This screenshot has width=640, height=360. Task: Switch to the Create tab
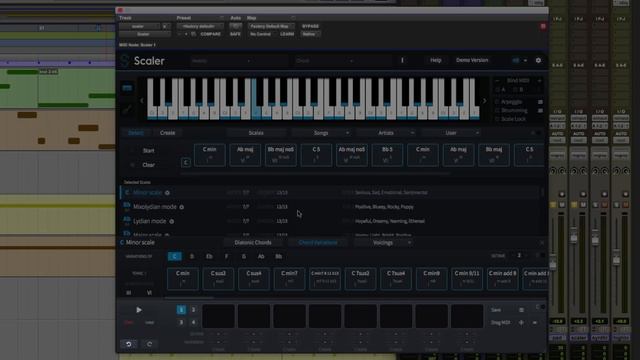click(167, 133)
